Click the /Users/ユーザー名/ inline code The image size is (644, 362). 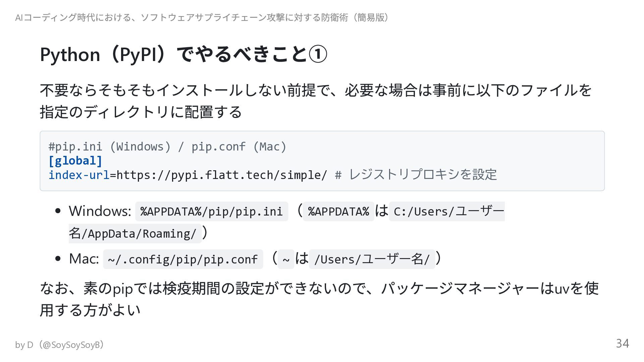pos(372,259)
